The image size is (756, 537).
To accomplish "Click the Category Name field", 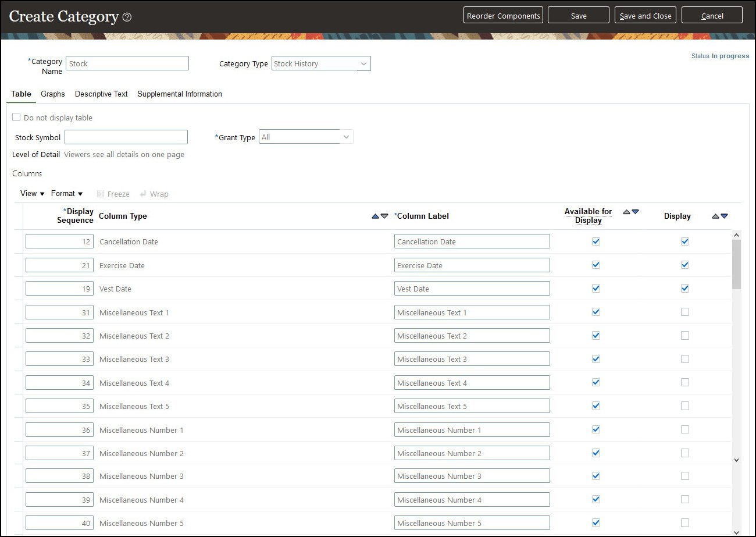I will [127, 63].
